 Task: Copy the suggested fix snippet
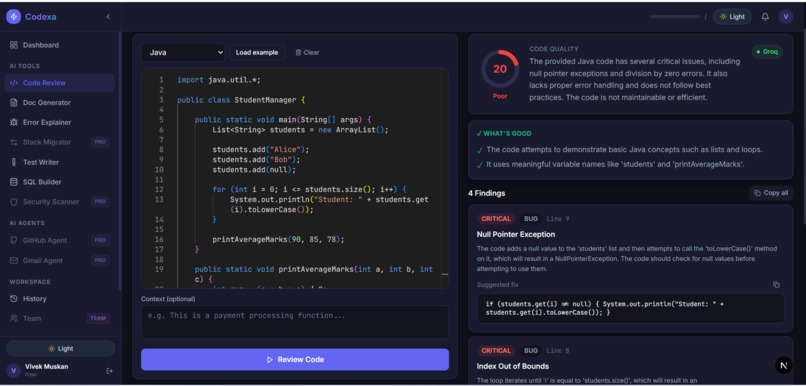tap(776, 285)
